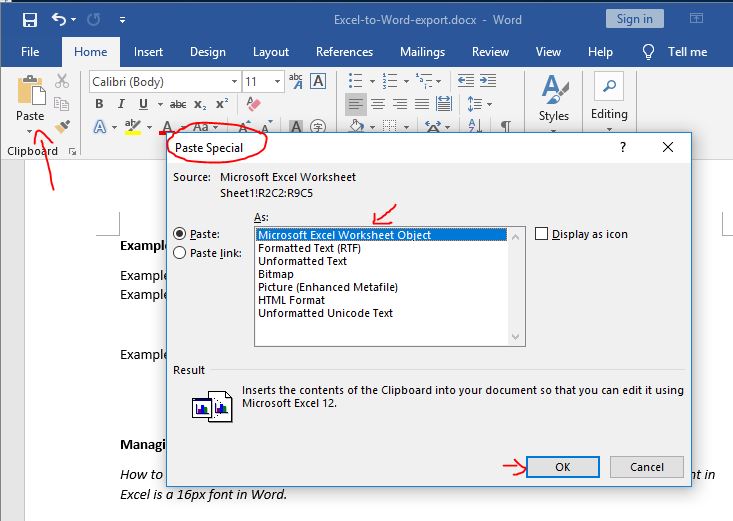Click the Character Border icon

coord(318,81)
